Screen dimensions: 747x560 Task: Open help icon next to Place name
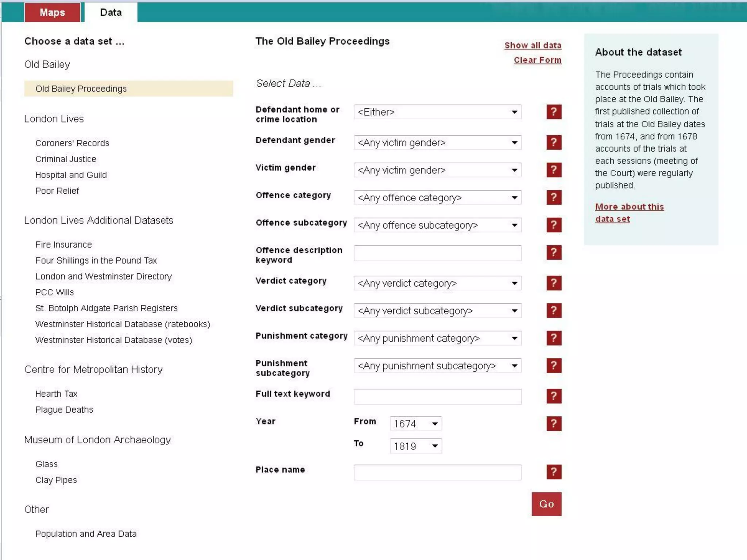(553, 472)
